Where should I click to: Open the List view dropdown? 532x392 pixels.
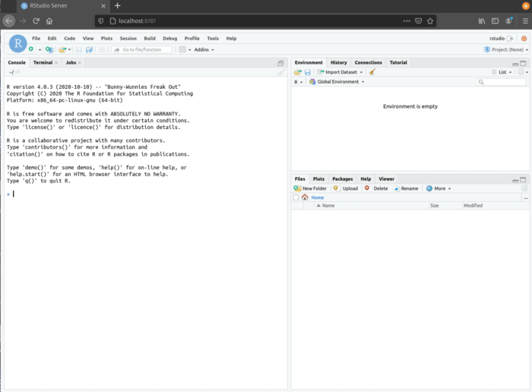502,72
